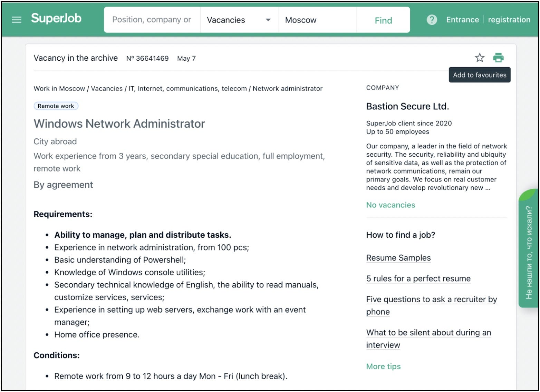Open the green feedback side tab
The width and height of the screenshot is (540, 392).
[528, 248]
